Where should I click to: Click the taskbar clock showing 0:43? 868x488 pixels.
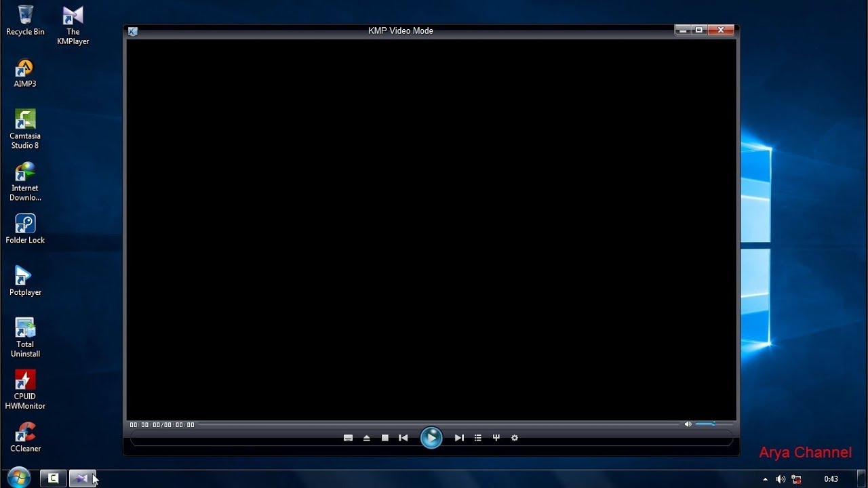click(831, 479)
